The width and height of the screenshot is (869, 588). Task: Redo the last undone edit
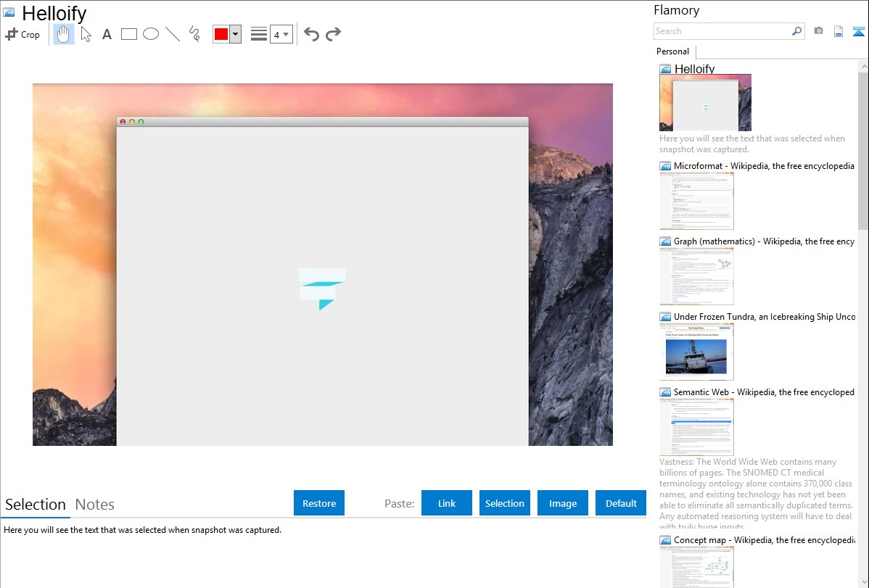(333, 34)
